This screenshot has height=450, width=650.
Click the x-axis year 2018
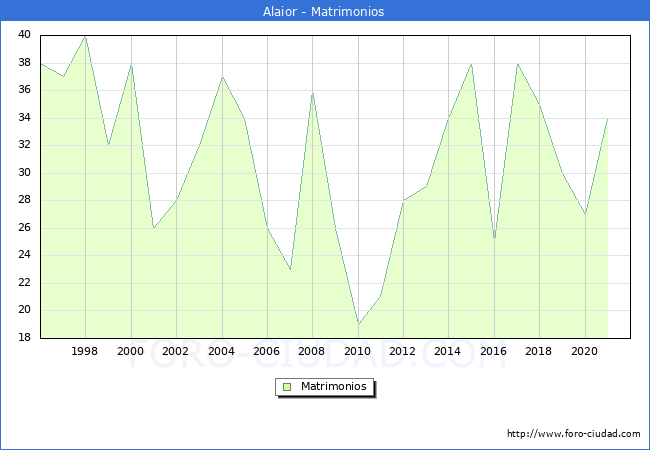[538, 351]
